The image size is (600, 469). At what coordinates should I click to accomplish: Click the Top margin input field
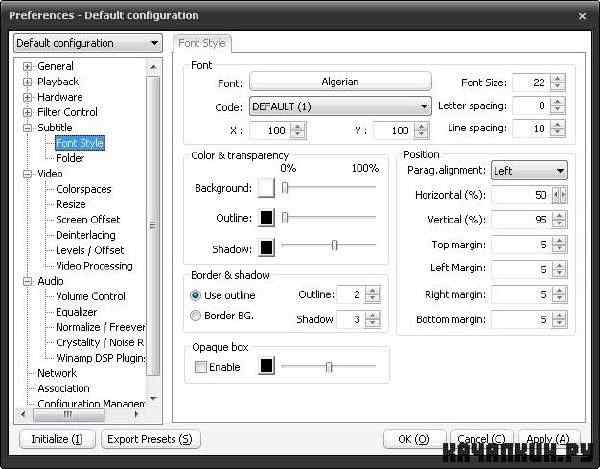tap(522, 244)
